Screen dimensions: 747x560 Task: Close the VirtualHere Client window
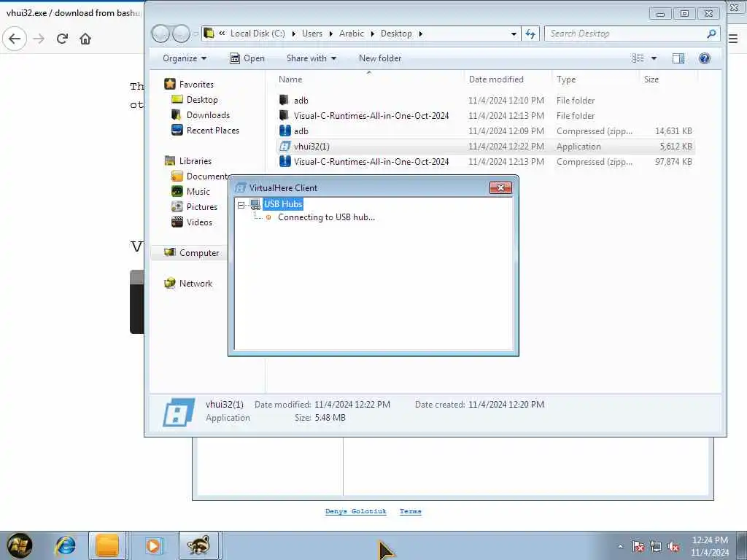click(500, 187)
